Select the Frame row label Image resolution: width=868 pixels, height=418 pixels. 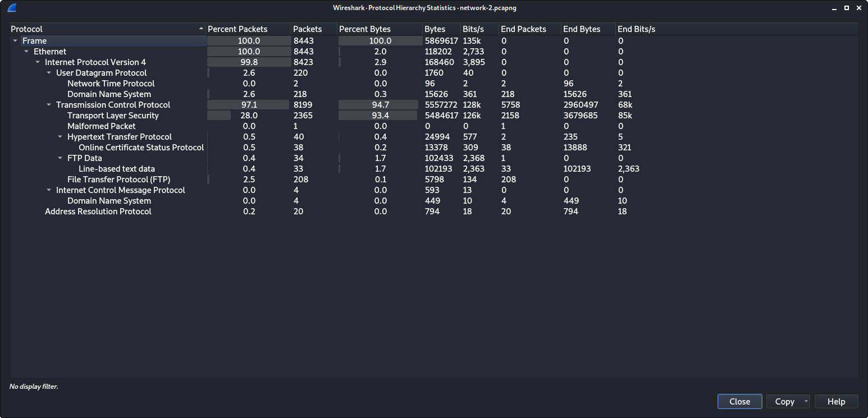34,41
